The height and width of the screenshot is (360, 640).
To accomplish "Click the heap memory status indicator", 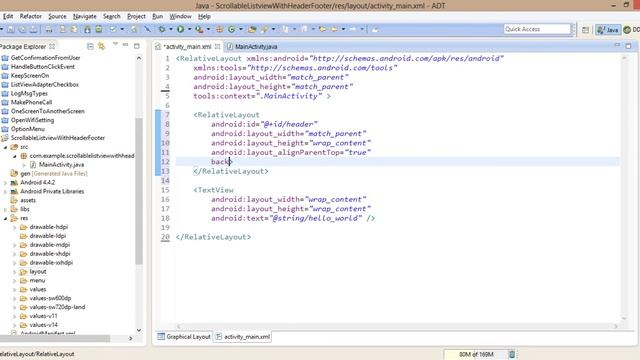I will point(476,354).
